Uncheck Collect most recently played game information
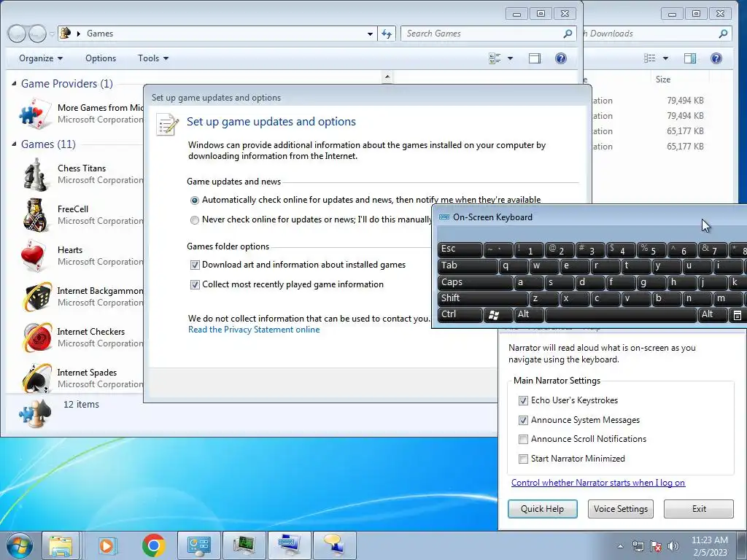747x560 pixels. 195,285
